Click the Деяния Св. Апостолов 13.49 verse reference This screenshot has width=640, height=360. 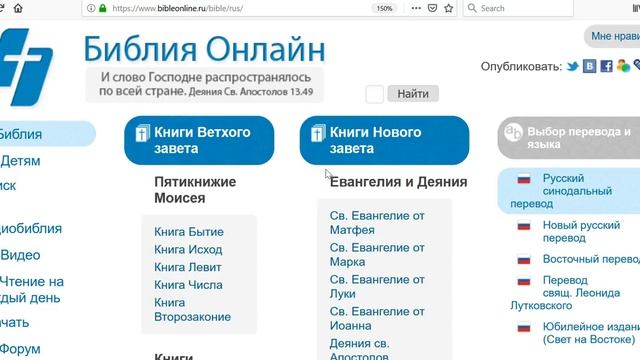tap(251, 92)
